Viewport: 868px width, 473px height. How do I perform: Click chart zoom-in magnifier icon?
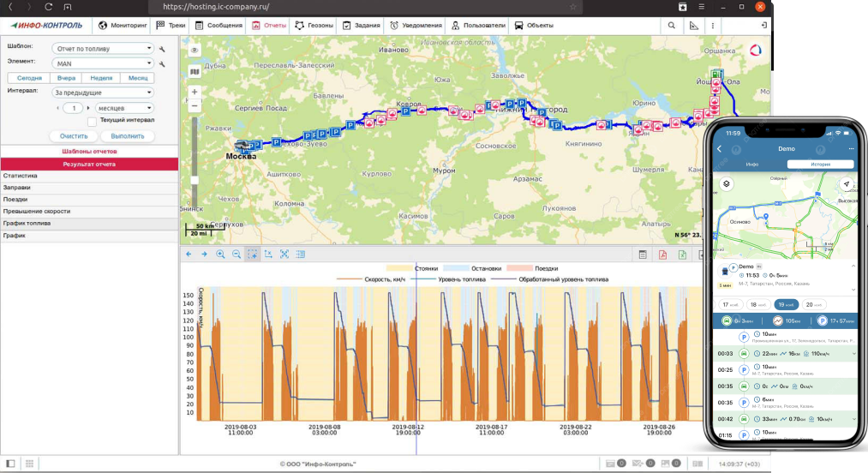point(220,254)
